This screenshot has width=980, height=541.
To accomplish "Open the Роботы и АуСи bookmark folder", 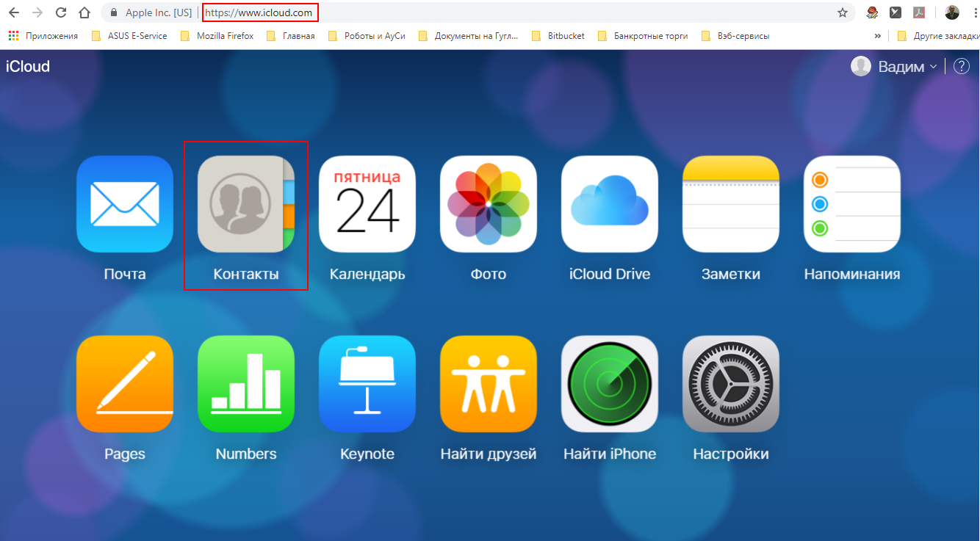I will coord(367,35).
